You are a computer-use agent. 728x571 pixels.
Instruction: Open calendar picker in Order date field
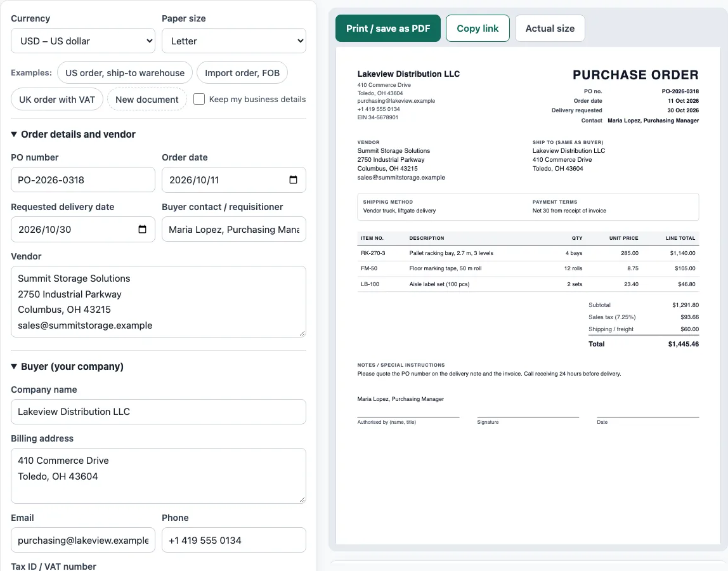[293, 180]
